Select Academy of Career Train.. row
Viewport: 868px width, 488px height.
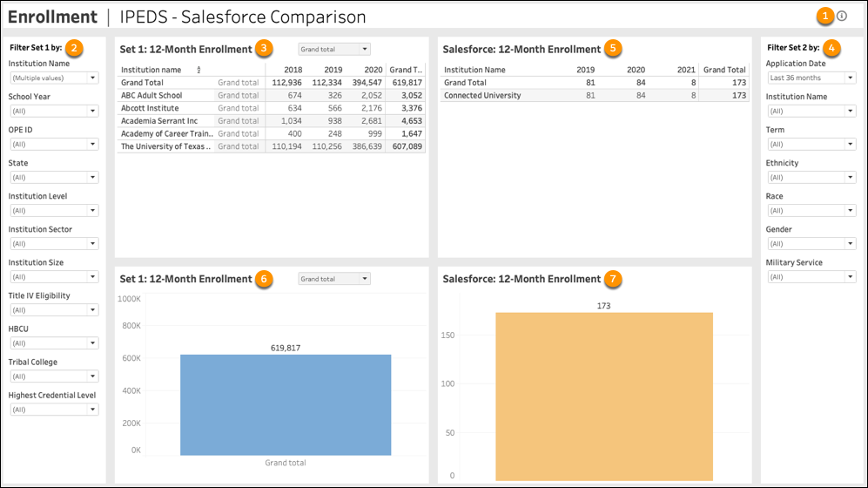(272, 133)
